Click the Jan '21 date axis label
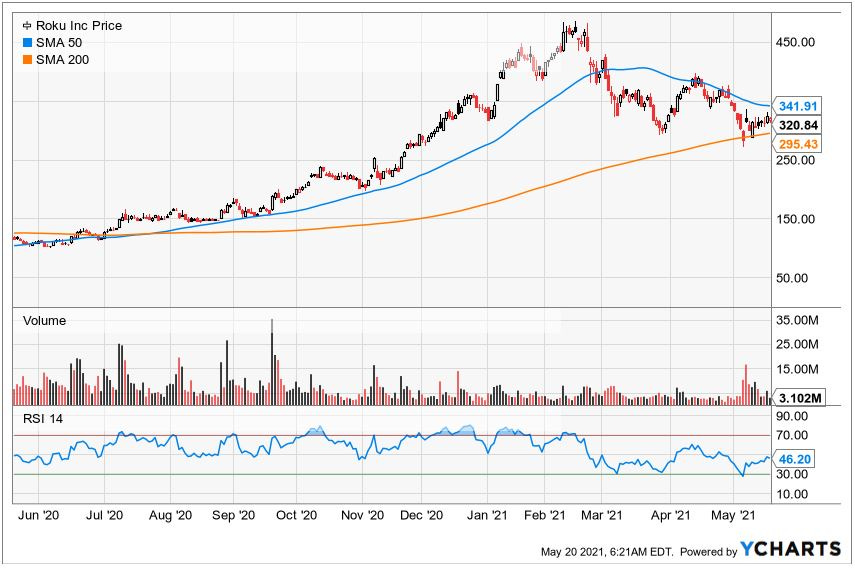This screenshot has width=855, height=568. click(x=487, y=515)
